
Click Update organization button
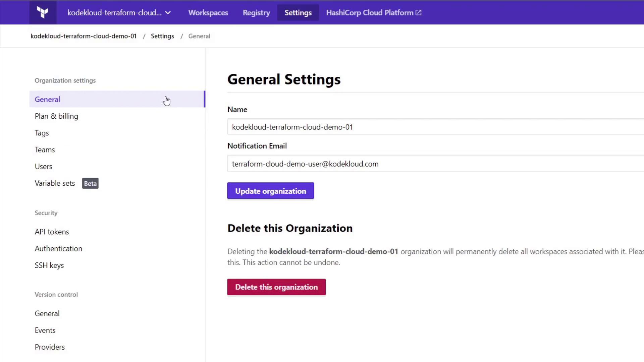click(x=270, y=191)
